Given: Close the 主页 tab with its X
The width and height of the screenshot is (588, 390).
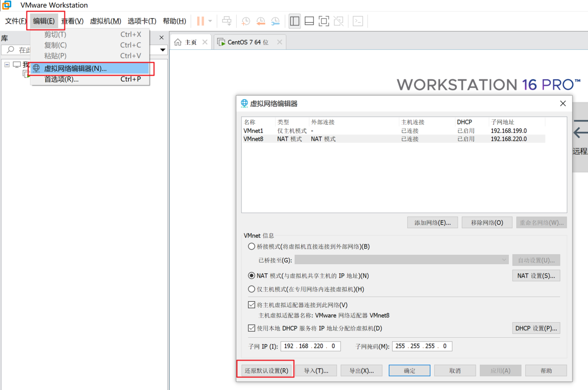Looking at the screenshot, I should [x=205, y=42].
